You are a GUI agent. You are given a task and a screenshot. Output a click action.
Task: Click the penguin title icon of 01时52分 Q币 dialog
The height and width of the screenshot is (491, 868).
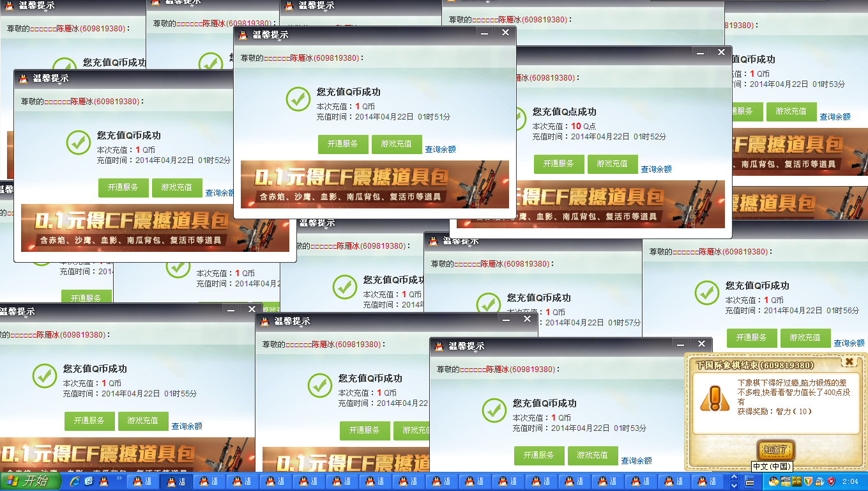point(24,79)
